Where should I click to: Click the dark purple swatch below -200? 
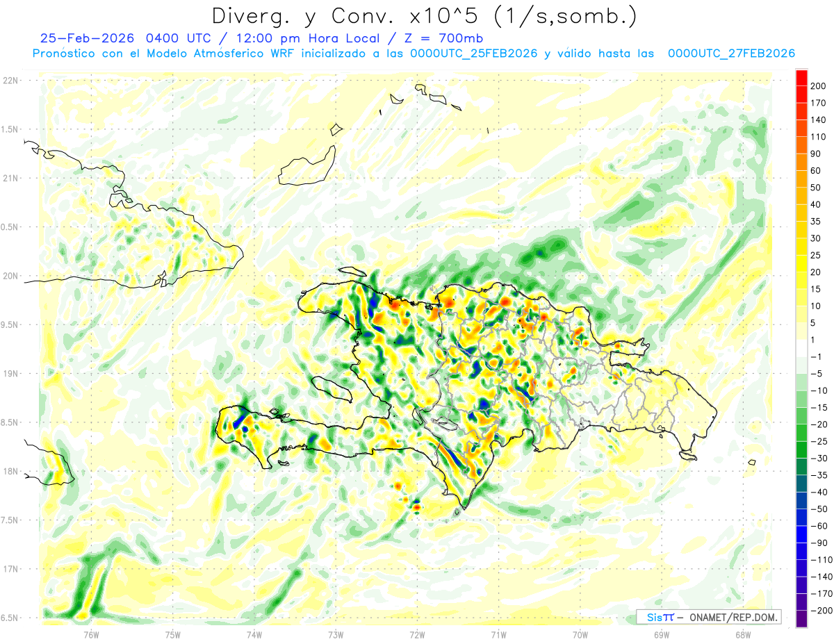click(801, 618)
